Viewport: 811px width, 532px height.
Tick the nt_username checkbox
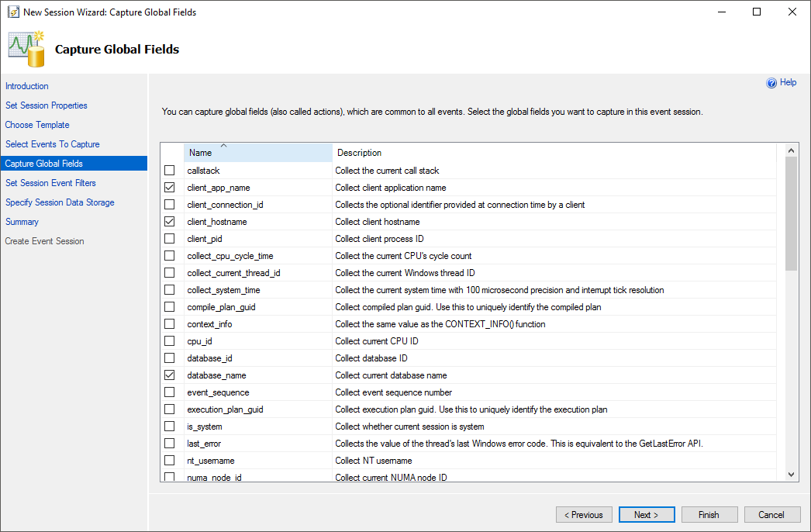tap(170, 461)
